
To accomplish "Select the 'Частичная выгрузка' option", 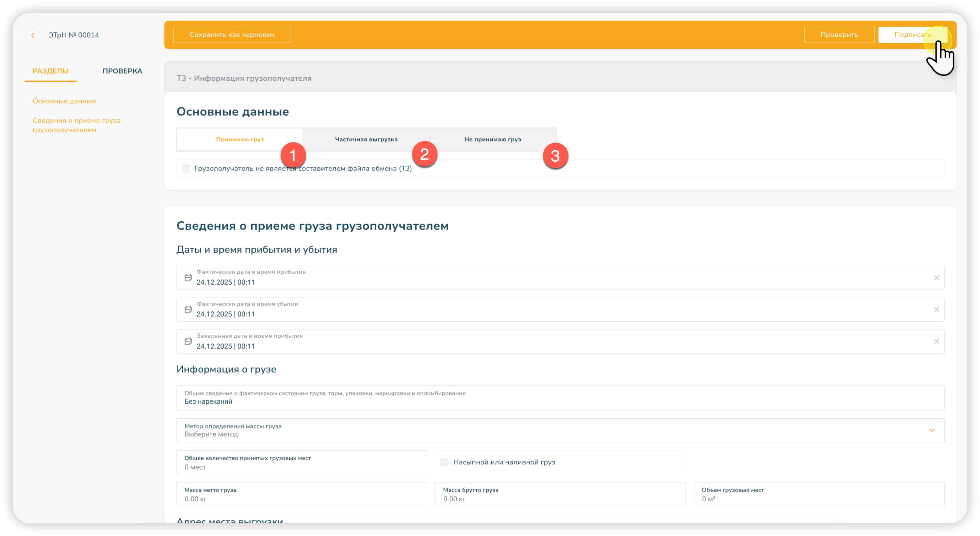I will coord(366,139).
